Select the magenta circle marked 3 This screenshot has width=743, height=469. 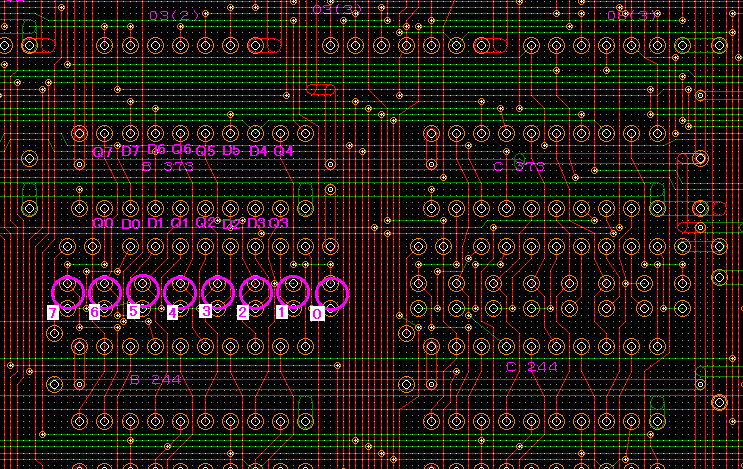click(x=218, y=291)
